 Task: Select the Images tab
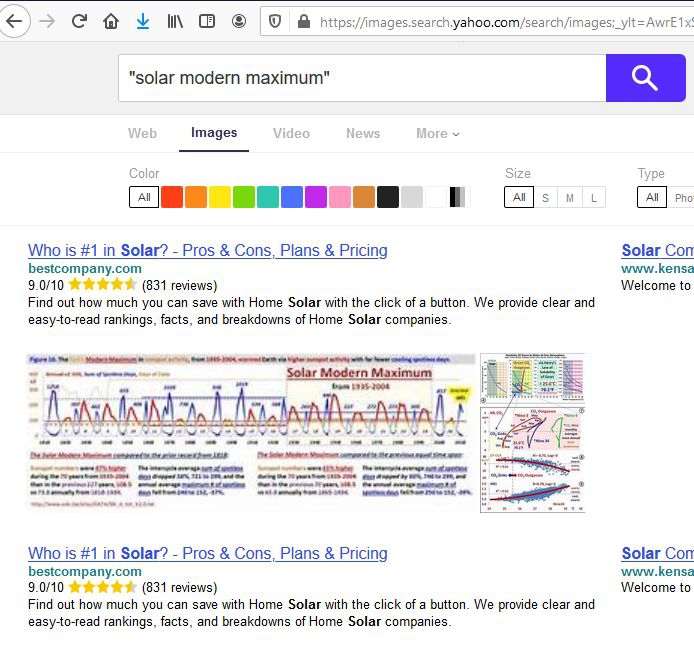point(214,133)
